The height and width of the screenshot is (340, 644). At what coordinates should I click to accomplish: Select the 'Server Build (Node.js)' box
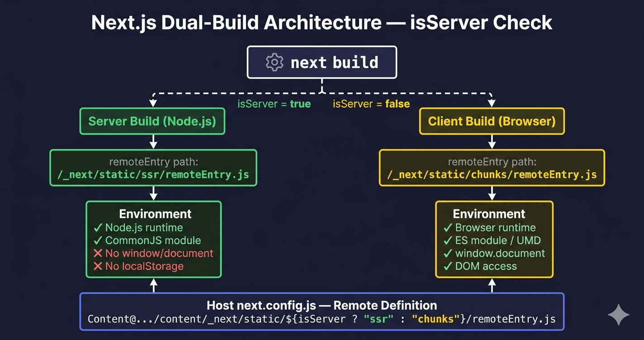tap(152, 121)
